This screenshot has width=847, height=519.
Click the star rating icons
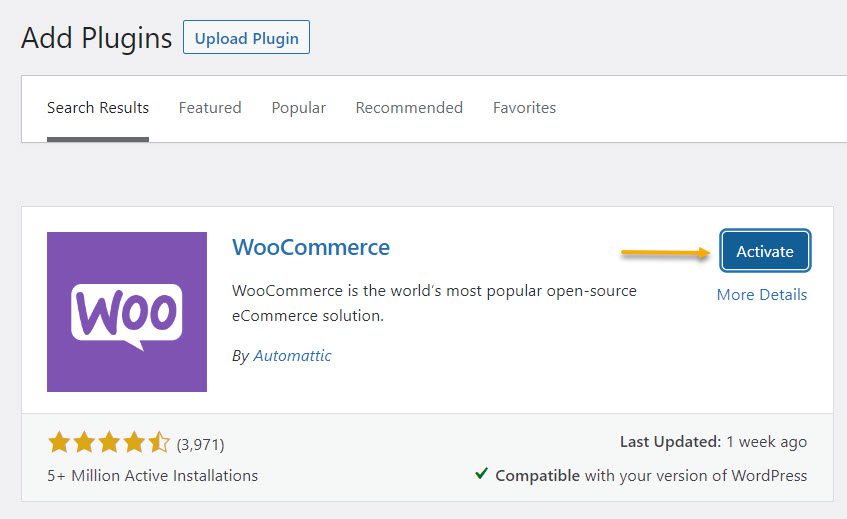pyautogui.click(x=109, y=442)
